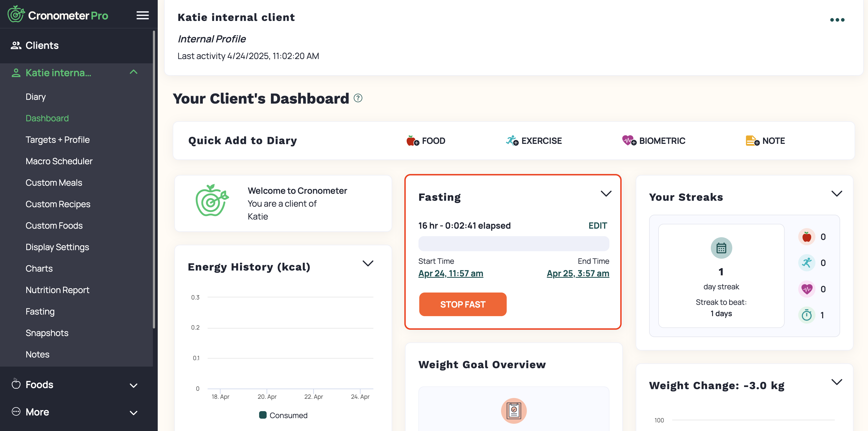Click the fasting start time link
This screenshot has width=868, height=431.
(451, 273)
